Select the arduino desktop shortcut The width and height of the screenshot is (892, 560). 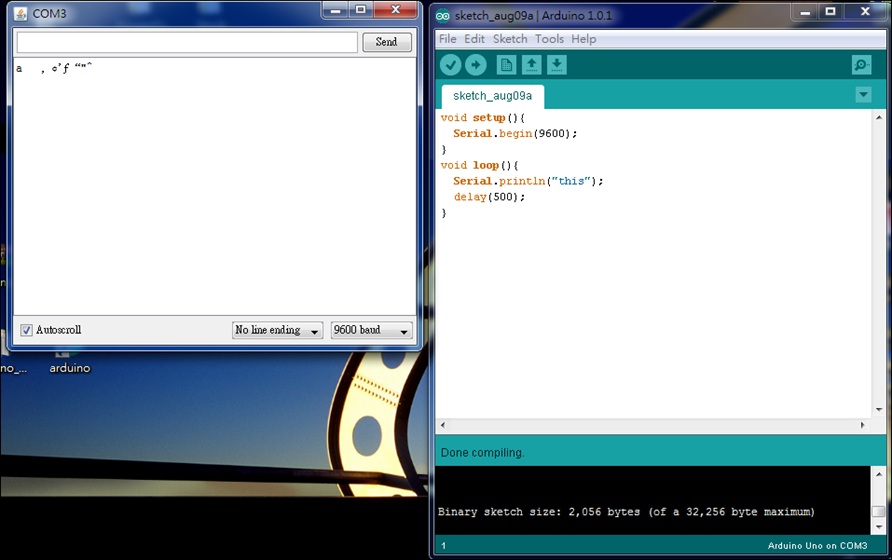69,362
